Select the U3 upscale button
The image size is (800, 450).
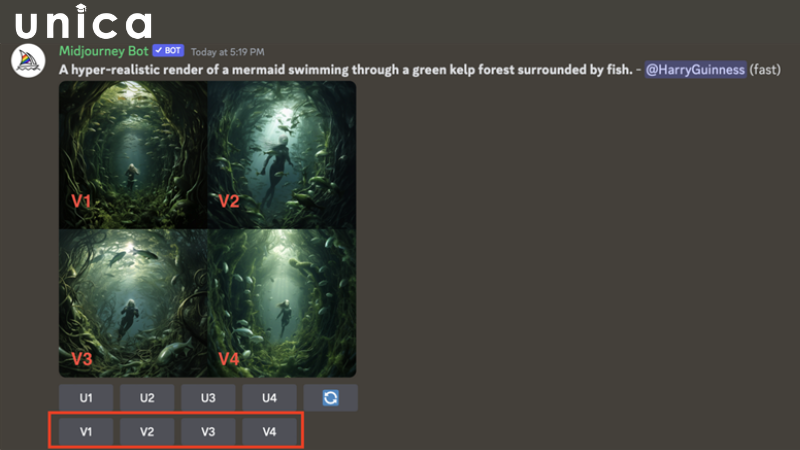208,398
